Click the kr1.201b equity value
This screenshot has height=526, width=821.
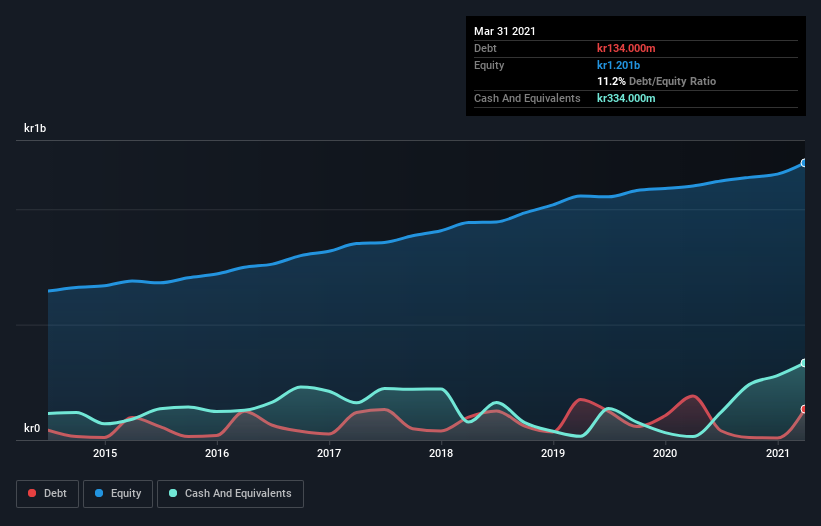[x=618, y=65]
